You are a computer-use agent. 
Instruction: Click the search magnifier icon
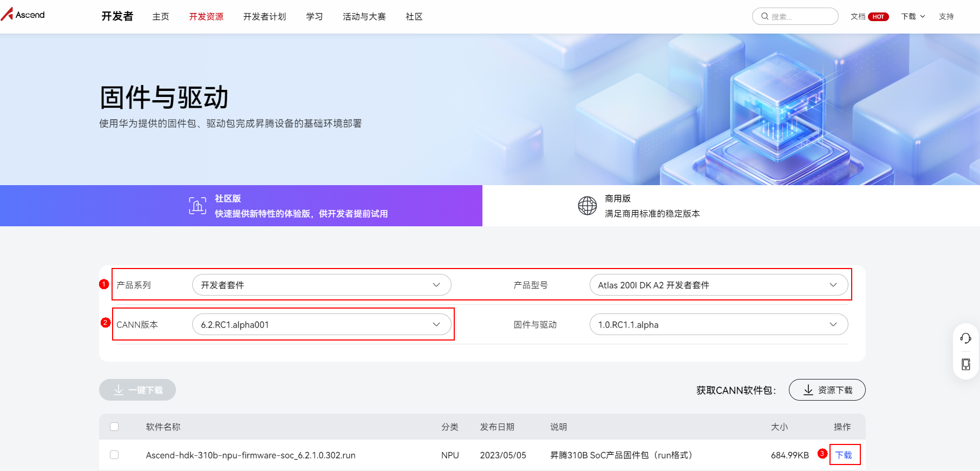coord(765,16)
